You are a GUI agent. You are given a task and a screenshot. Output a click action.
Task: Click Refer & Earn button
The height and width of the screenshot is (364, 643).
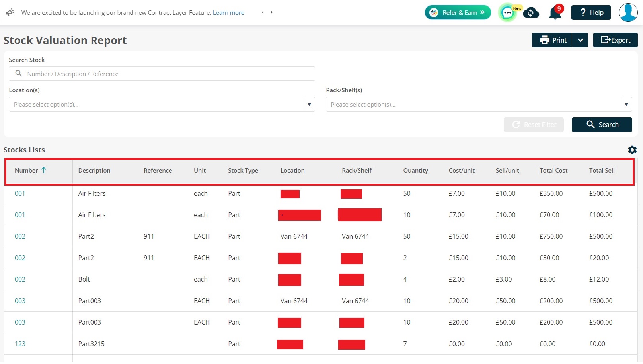click(458, 12)
